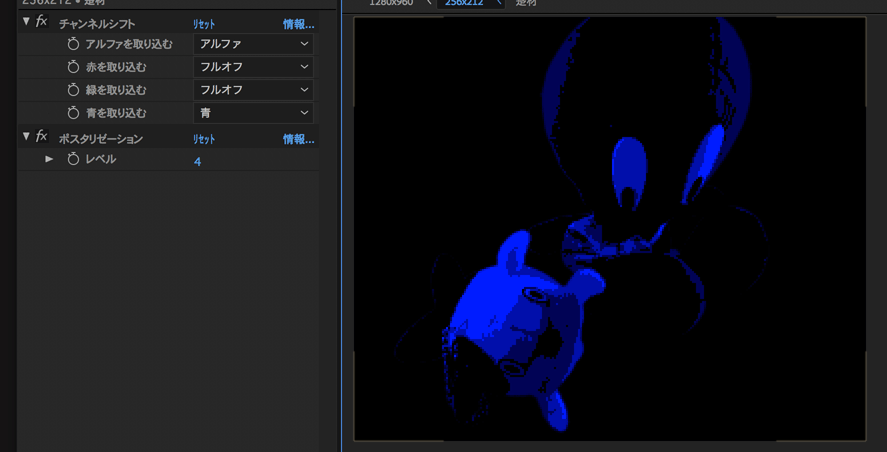Open the 青を取り込む dropdown set to 青
The height and width of the screenshot is (452, 887).
(x=253, y=113)
